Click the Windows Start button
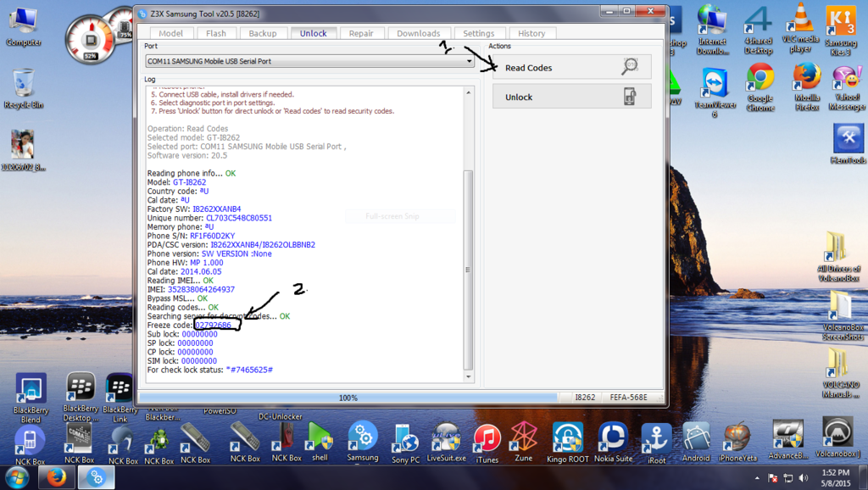 coord(17,477)
